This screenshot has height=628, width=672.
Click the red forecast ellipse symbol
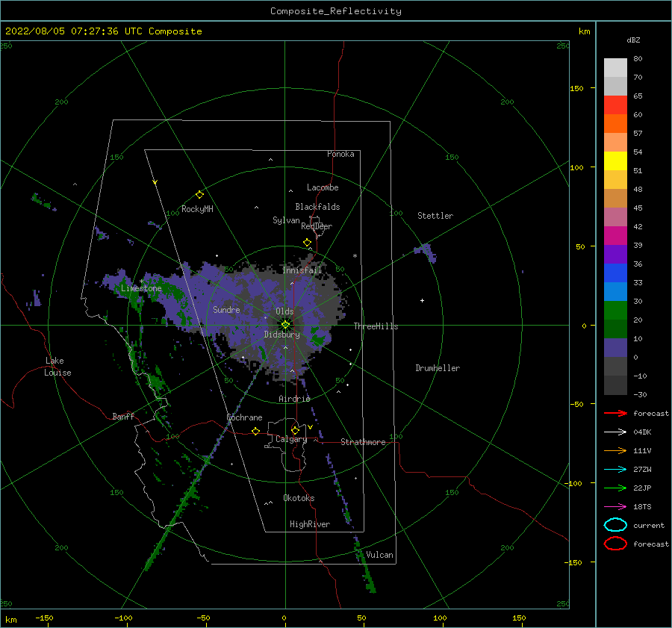pos(615,544)
